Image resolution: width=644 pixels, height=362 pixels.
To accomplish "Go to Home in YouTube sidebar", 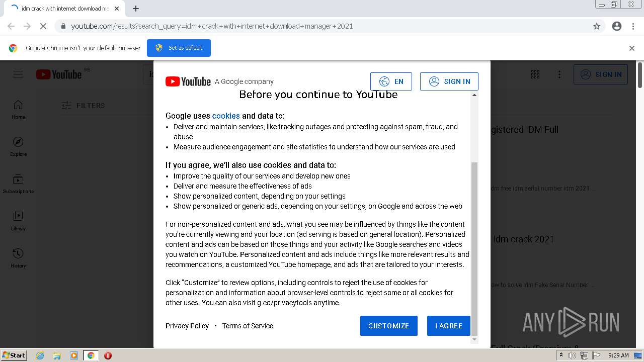I will pos(18,109).
